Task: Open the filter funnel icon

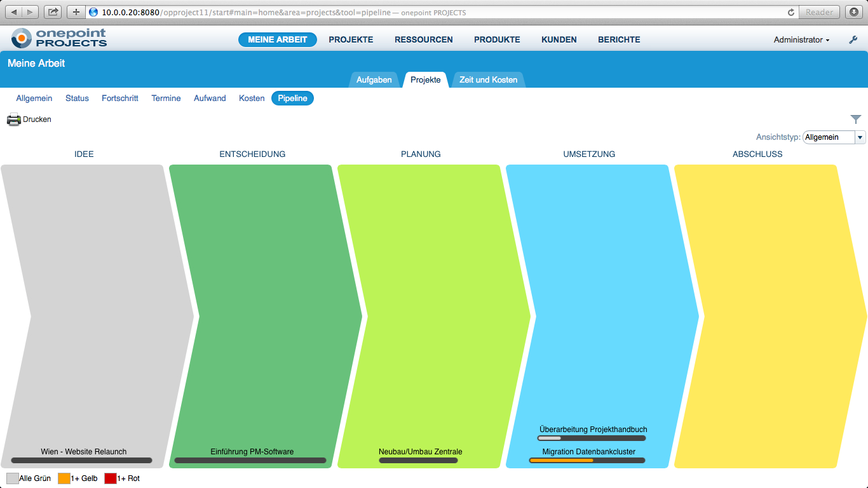Action: 855,119
